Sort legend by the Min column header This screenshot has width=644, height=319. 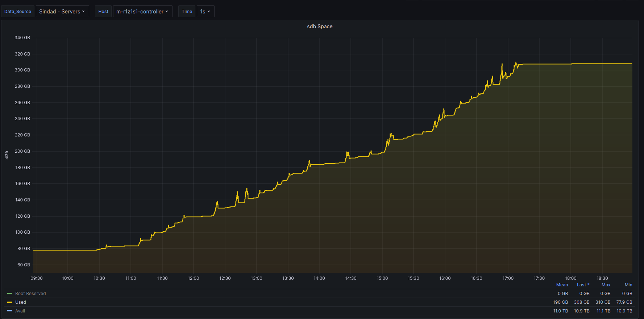(628, 285)
